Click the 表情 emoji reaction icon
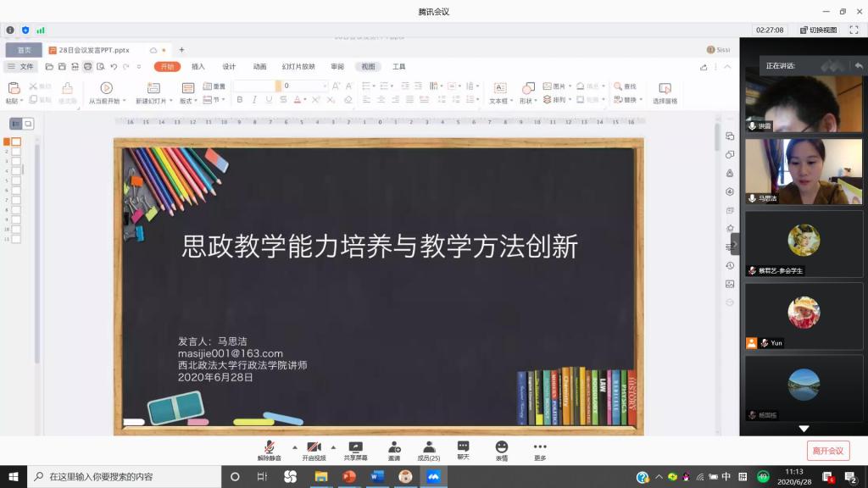Image resolution: width=868 pixels, height=488 pixels. [502, 447]
